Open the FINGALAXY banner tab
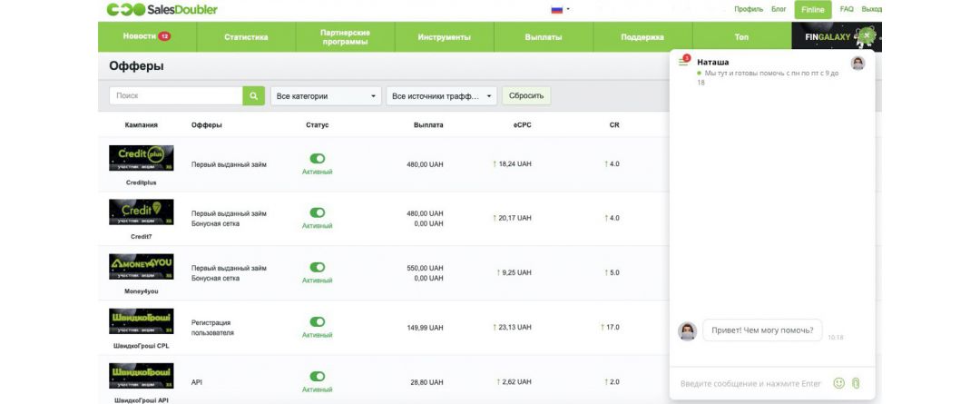The image size is (980, 404). 837,37
